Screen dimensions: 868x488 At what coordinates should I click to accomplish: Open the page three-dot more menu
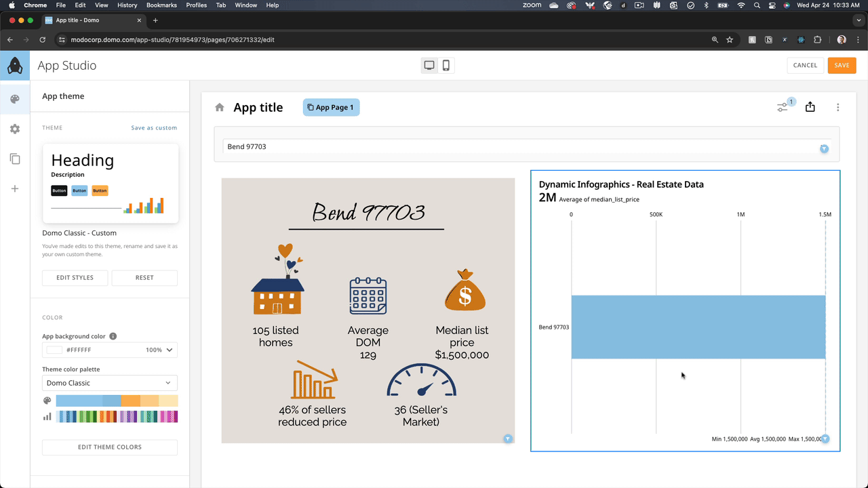pyautogui.click(x=838, y=107)
